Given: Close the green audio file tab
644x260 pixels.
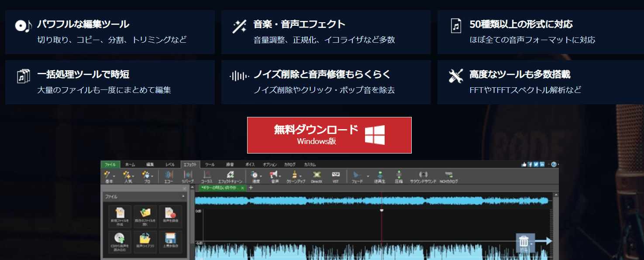Looking at the screenshot, I should tap(242, 188).
